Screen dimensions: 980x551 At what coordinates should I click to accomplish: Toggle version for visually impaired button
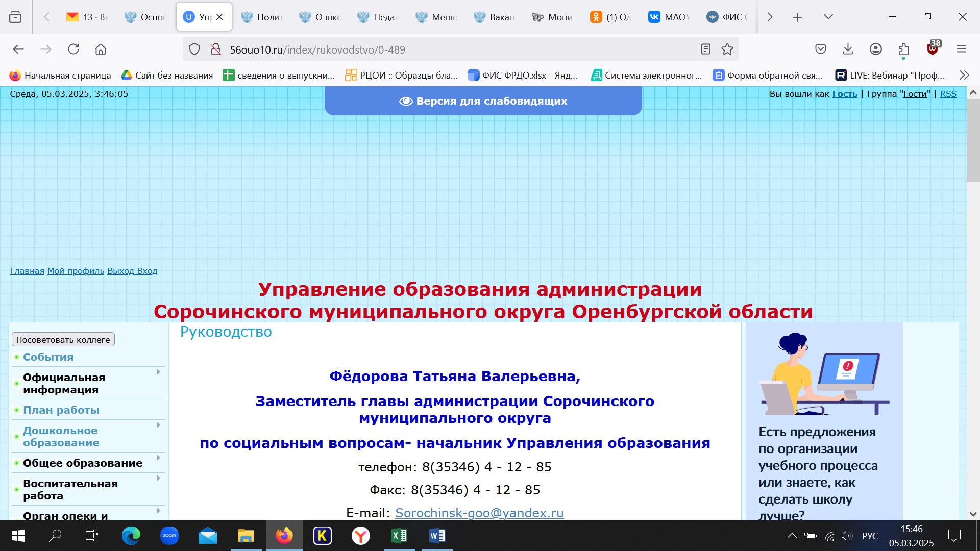(482, 101)
